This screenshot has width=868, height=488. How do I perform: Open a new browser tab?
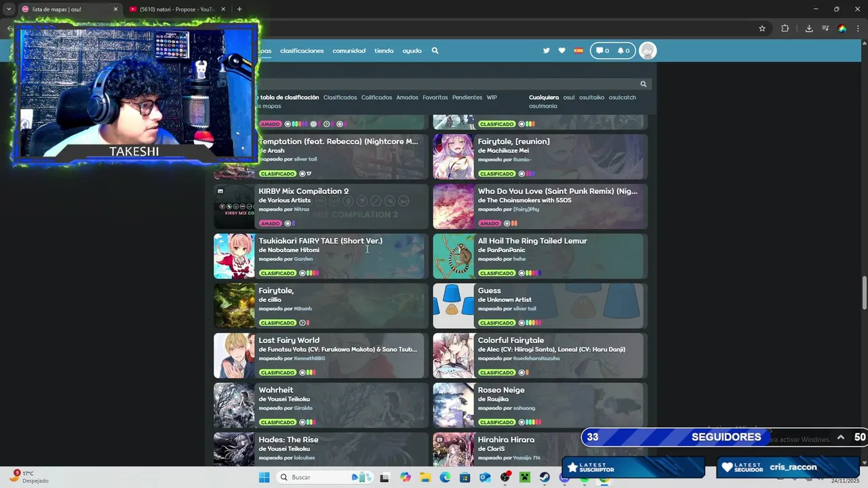(239, 9)
